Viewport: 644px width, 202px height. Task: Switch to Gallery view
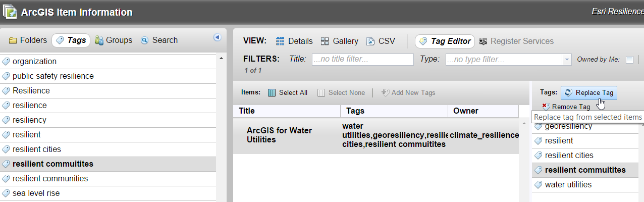[x=340, y=41]
